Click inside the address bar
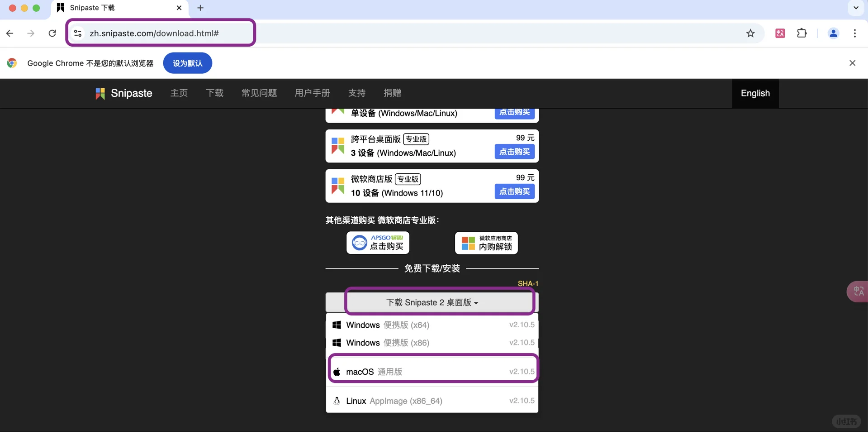The height and width of the screenshot is (435, 868). [154, 33]
